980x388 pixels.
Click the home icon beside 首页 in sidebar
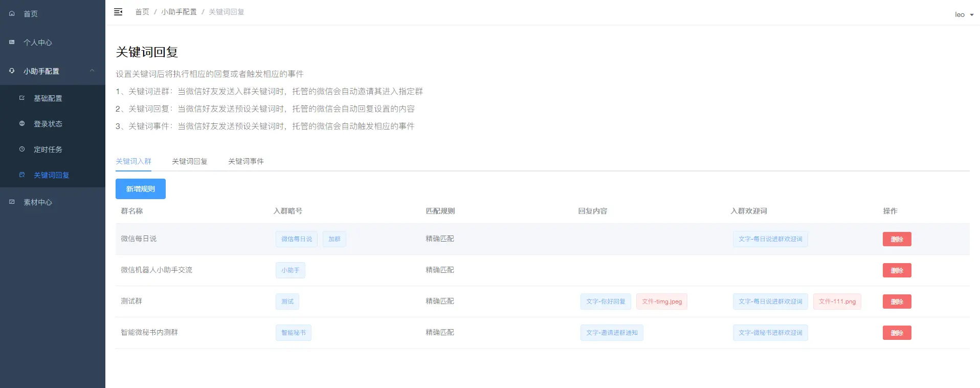pyautogui.click(x=12, y=14)
